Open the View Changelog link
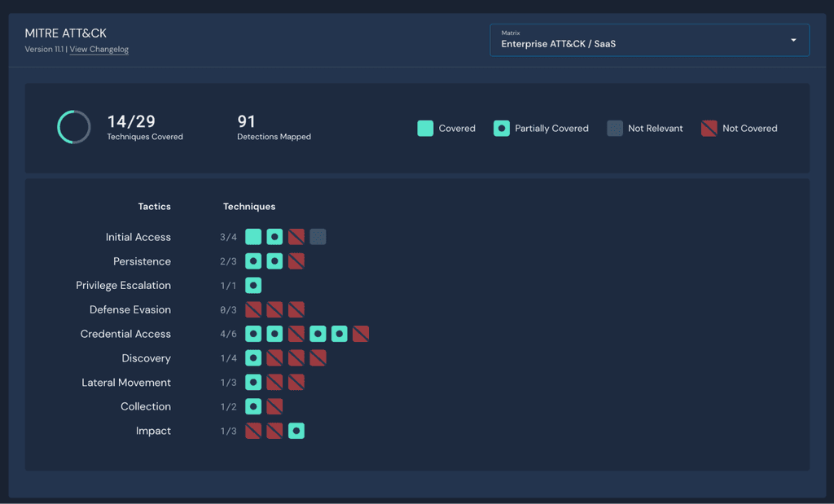Screen dimensions: 834x504 point(99,49)
